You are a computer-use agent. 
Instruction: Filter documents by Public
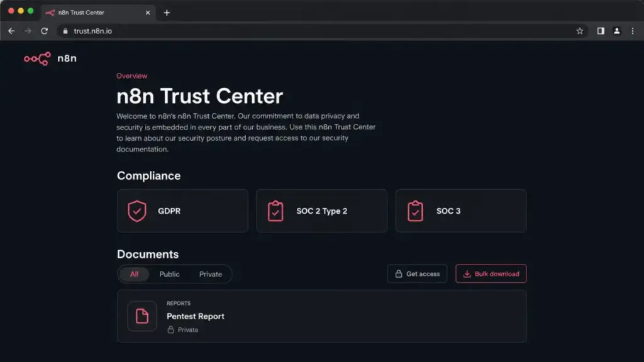coord(169,274)
